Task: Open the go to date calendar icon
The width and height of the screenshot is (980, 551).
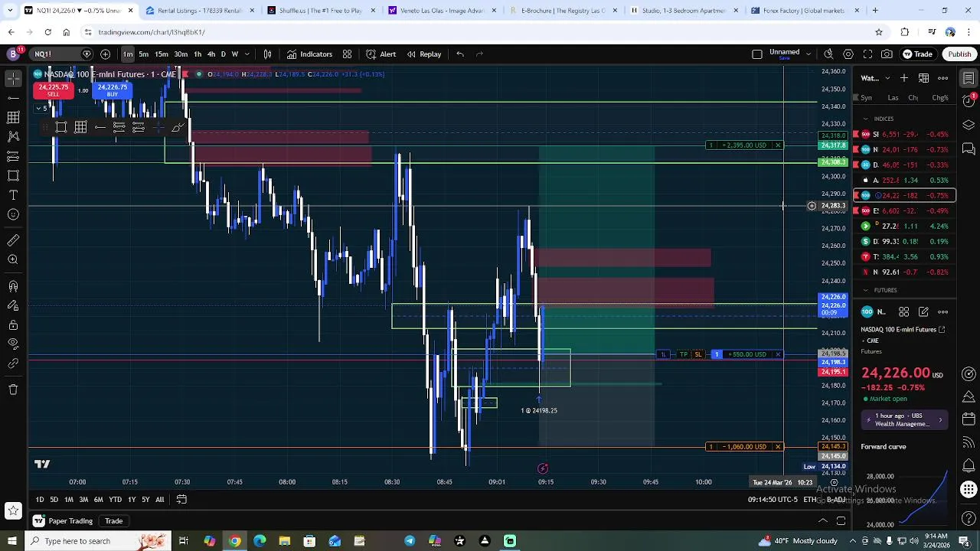Action: pyautogui.click(x=181, y=500)
